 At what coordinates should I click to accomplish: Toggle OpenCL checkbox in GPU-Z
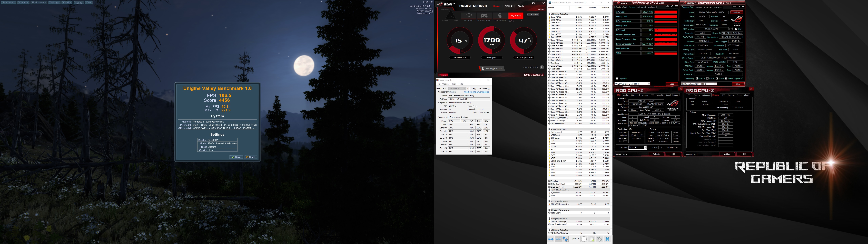point(697,78)
